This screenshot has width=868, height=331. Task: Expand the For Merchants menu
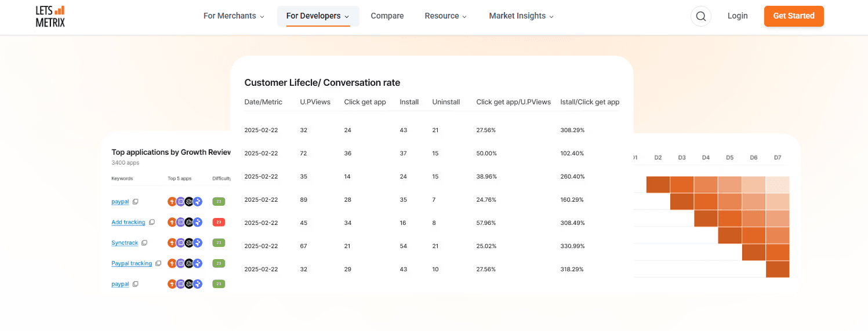234,16
